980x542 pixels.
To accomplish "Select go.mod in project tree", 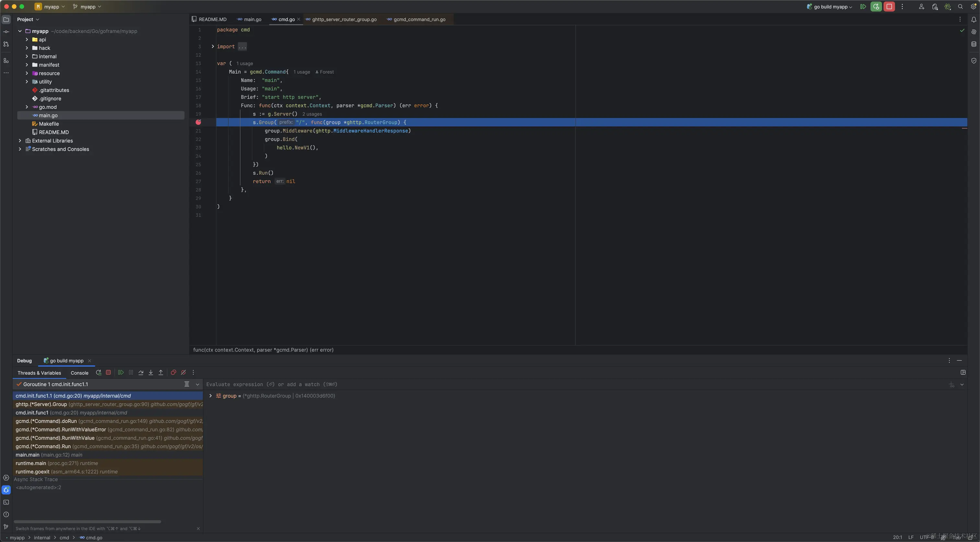I will pyautogui.click(x=48, y=107).
